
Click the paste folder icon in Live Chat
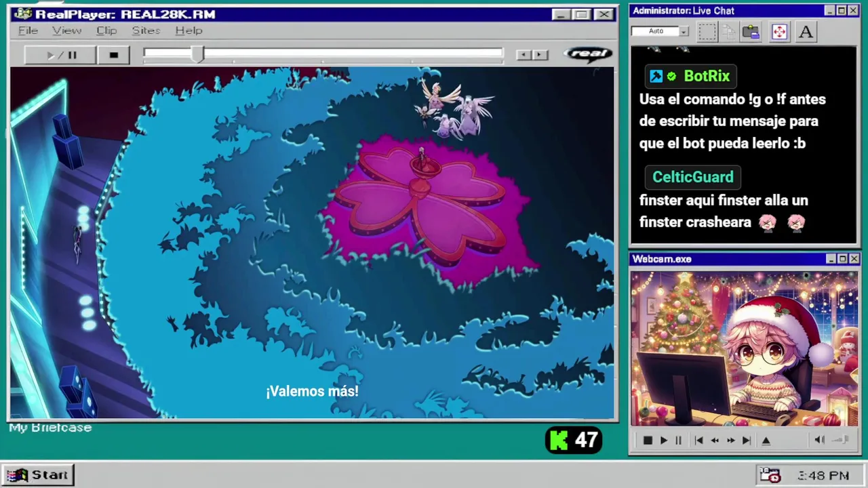pos(751,31)
